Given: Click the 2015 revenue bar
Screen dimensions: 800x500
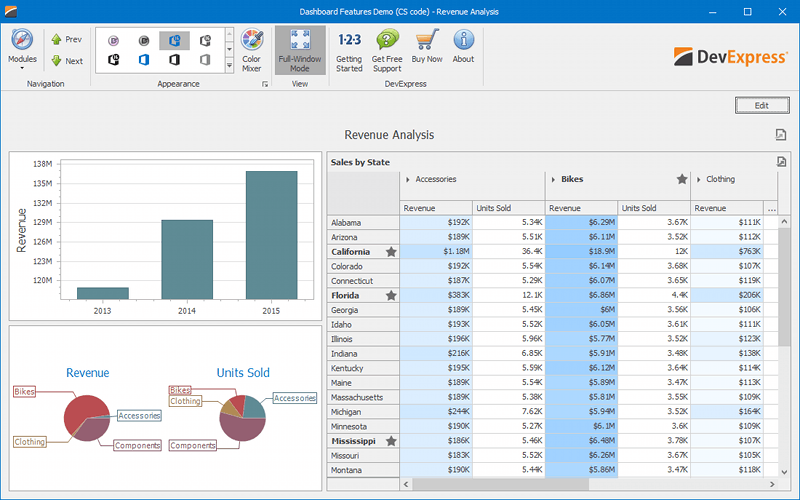Looking at the screenshot, I should point(271,235).
